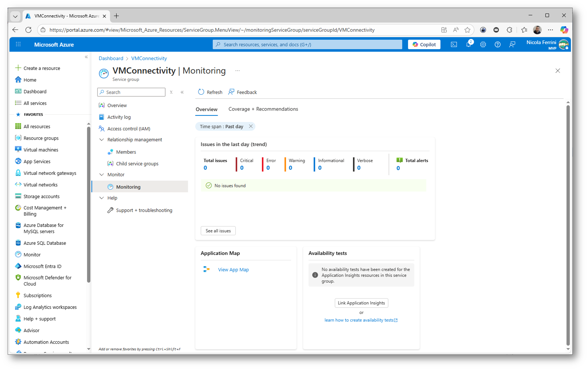This screenshot has width=588, height=370.
Task: Open Virtual machines from favorites sidebar
Action: tap(41, 150)
